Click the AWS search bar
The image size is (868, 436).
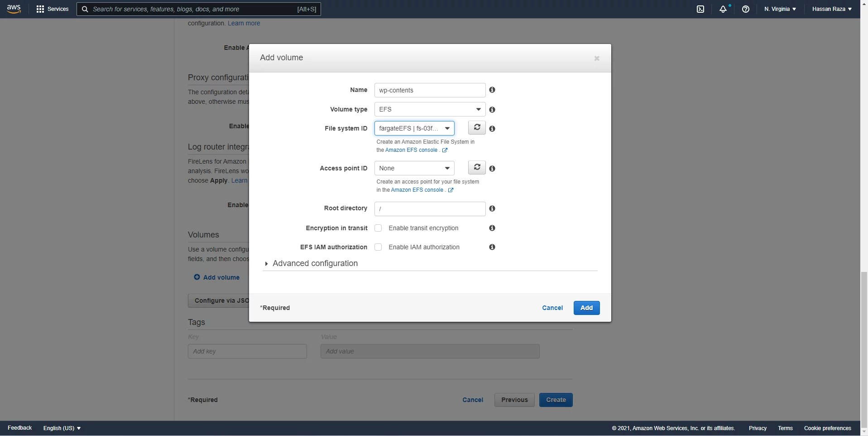[x=199, y=9]
